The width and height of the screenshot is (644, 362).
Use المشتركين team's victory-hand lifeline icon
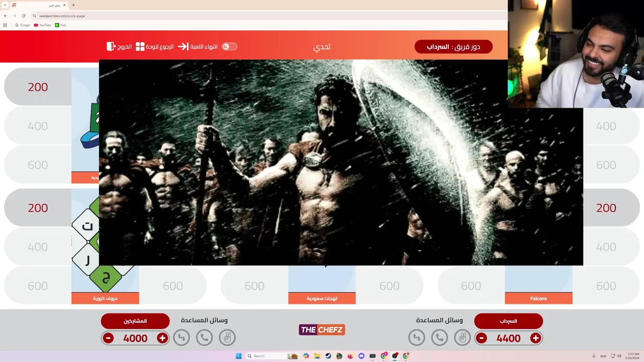(x=227, y=338)
